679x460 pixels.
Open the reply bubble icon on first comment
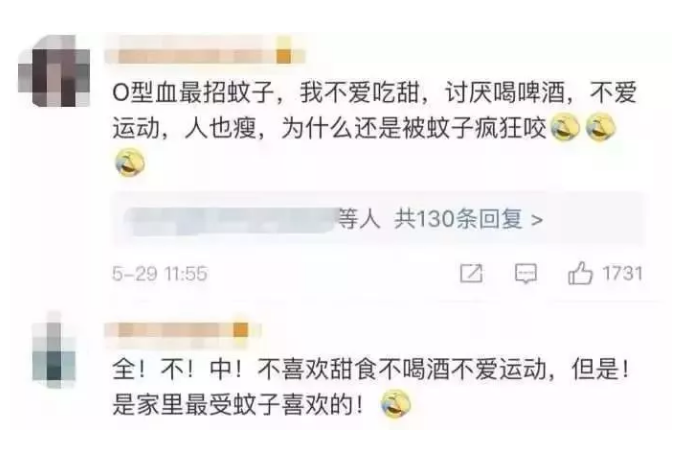click(x=526, y=274)
